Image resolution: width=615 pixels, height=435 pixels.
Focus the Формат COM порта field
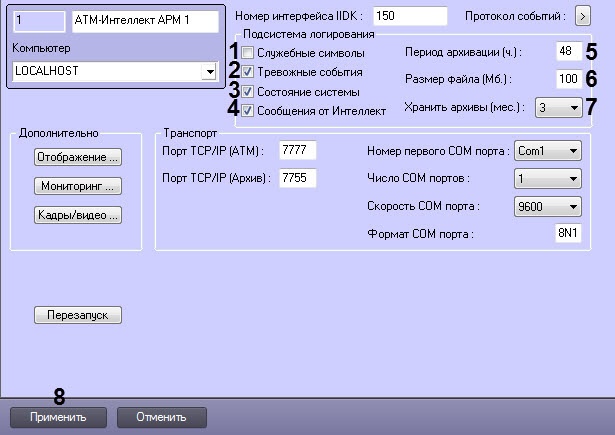[567, 233]
